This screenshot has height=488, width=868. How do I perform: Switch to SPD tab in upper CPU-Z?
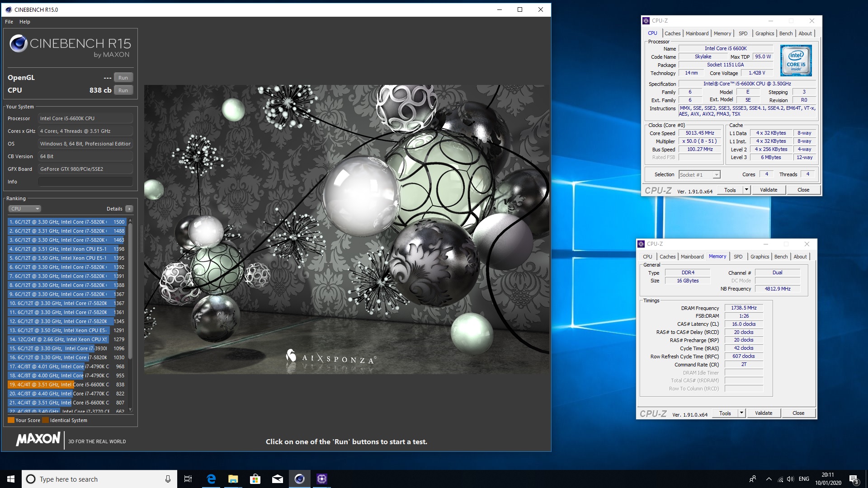click(x=743, y=33)
